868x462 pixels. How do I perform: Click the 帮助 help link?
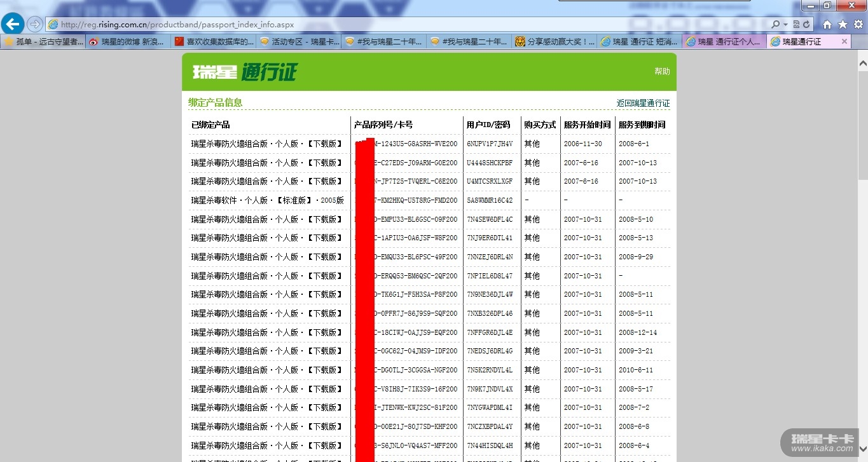point(662,71)
